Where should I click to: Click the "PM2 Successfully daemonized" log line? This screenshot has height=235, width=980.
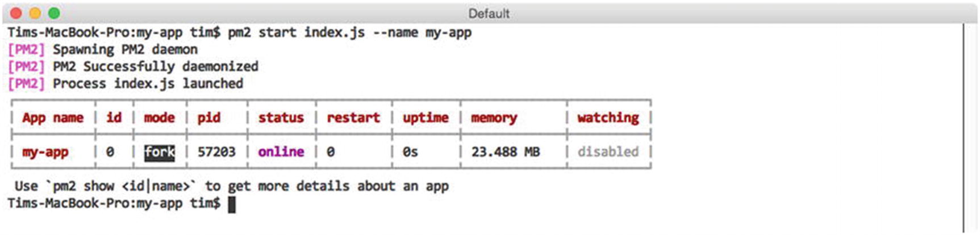(155, 66)
